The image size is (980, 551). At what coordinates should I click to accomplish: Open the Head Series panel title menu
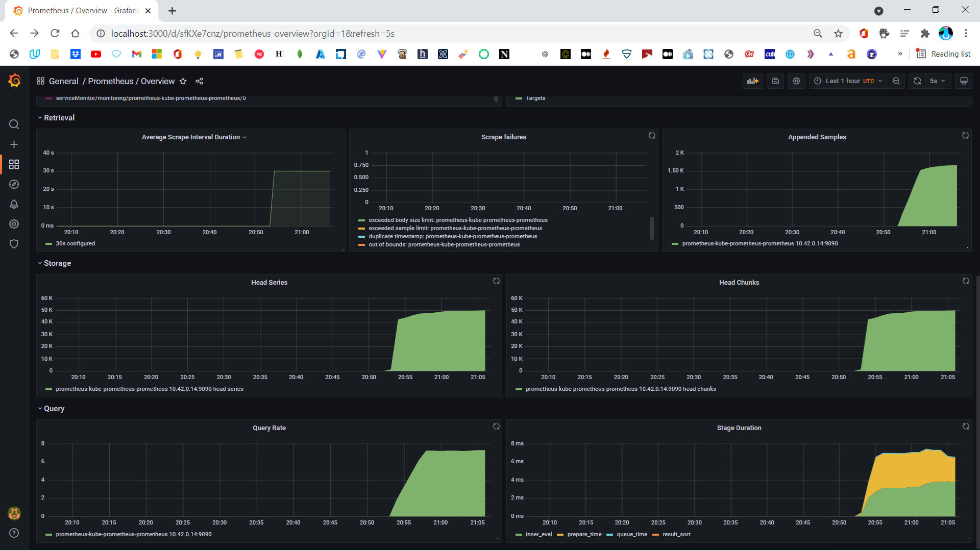point(269,283)
